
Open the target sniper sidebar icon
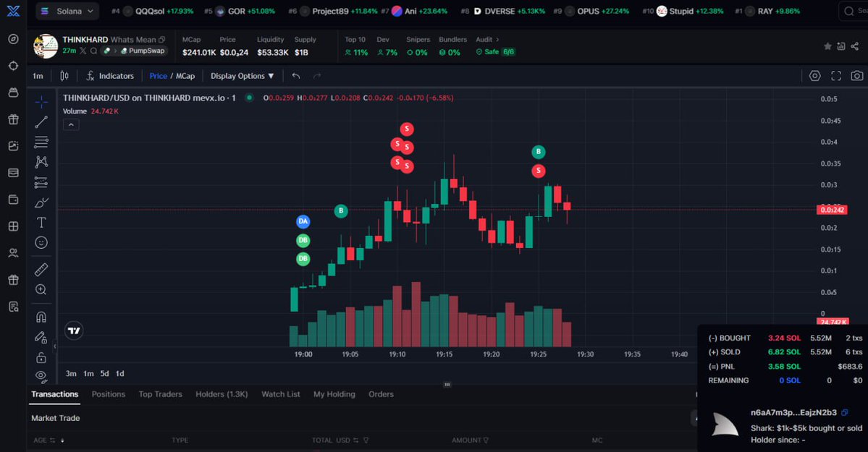coord(13,66)
